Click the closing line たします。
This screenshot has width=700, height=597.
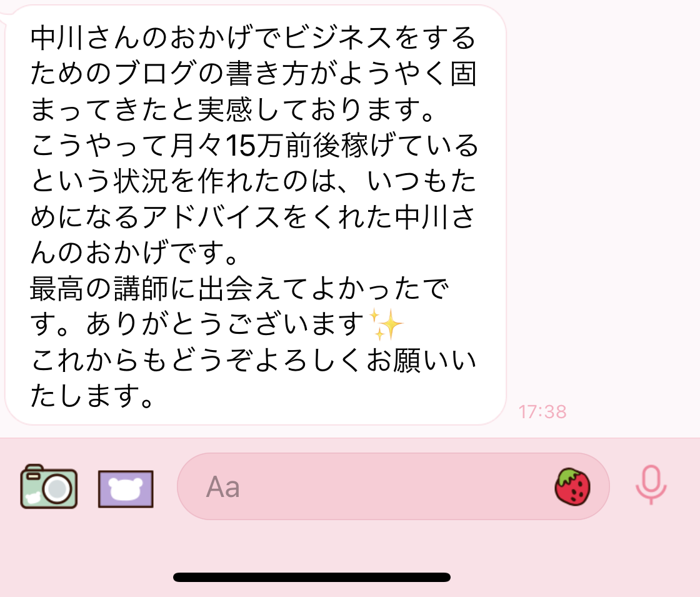[x=92, y=396]
